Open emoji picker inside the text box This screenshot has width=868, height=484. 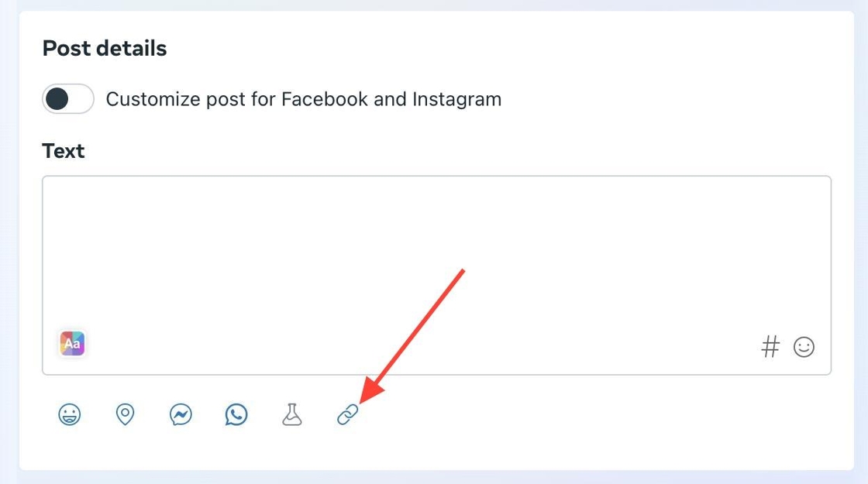(804, 348)
